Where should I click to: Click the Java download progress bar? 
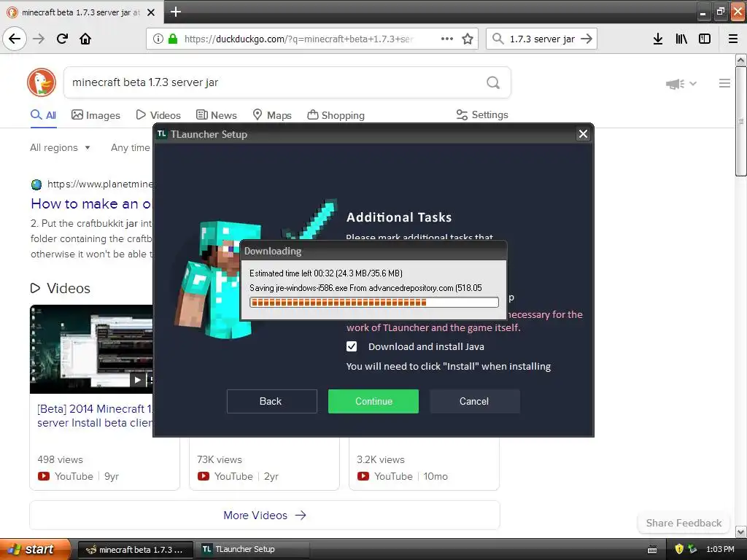coord(374,303)
